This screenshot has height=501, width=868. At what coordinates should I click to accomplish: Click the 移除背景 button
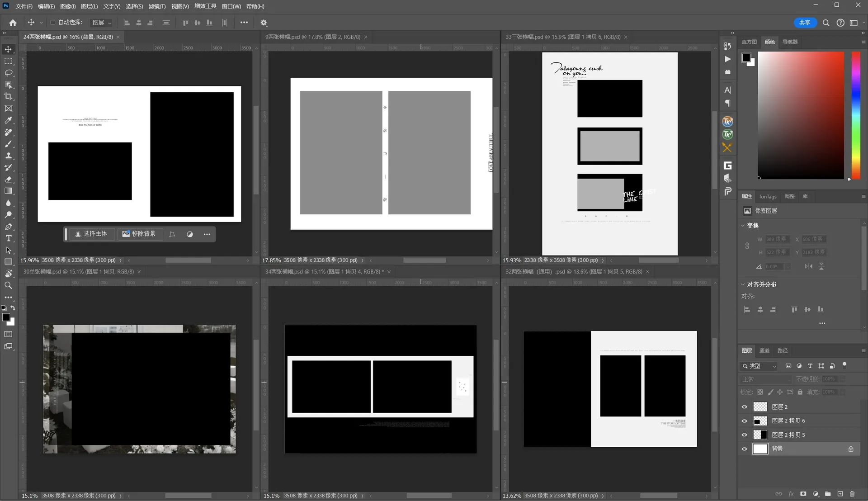[x=139, y=234]
